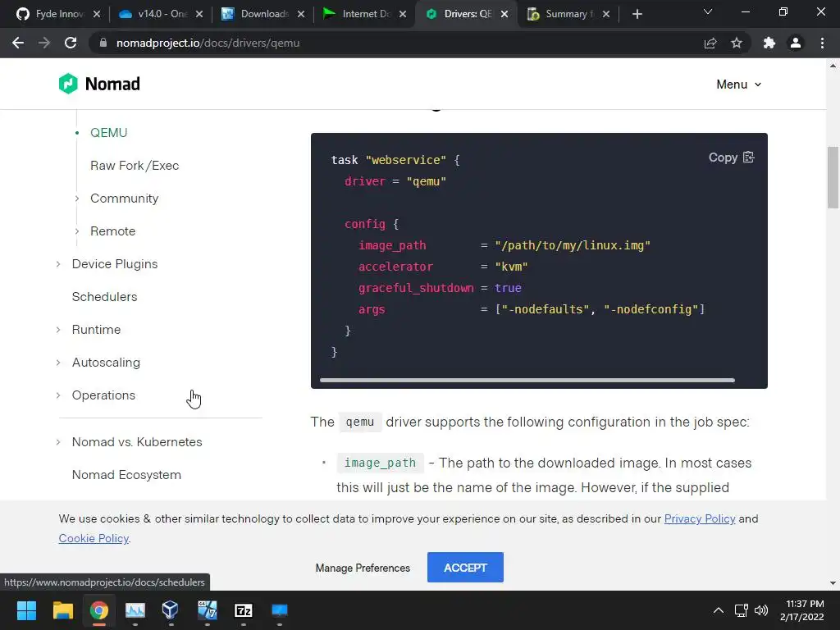
Task: Open the Raw Fork/Exec driver page
Action: point(135,166)
